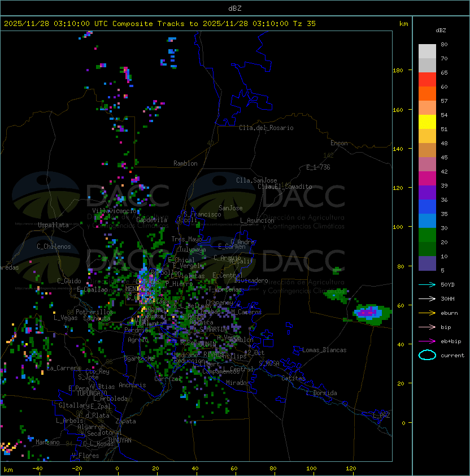The height and width of the screenshot is (476, 470).
Task: Click the green echo patch northwest of the east storm cell
Action: (x=336, y=295)
